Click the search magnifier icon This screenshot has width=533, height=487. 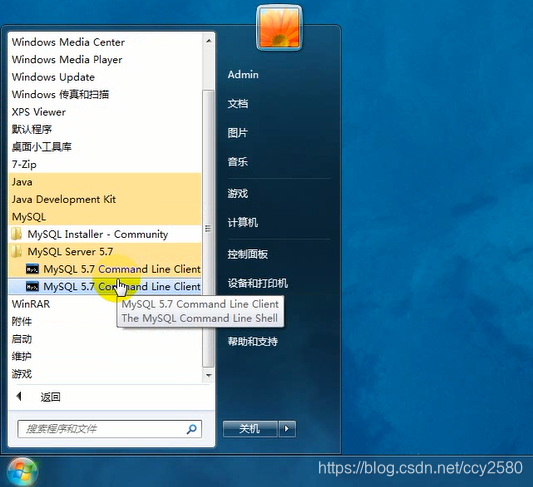click(x=192, y=429)
